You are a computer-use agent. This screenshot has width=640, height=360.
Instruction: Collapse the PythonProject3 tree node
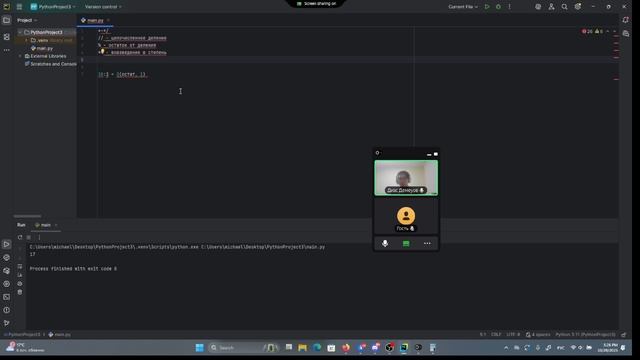pos(20,32)
